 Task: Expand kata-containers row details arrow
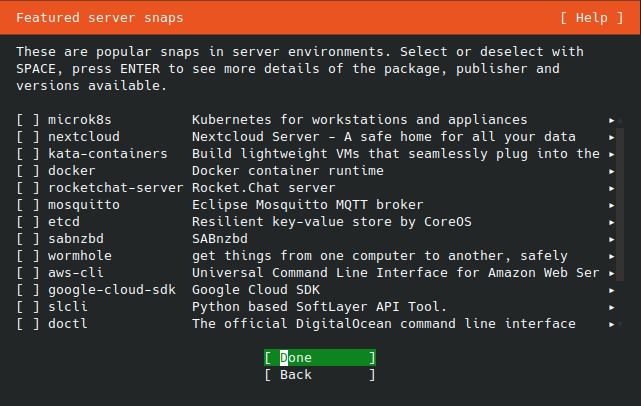tap(612, 155)
